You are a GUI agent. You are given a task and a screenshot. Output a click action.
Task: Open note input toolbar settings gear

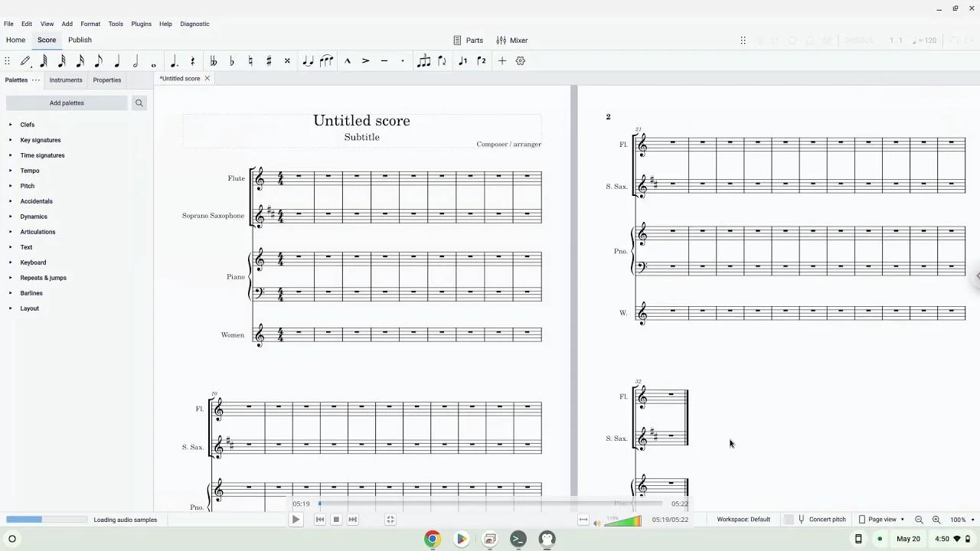click(521, 61)
